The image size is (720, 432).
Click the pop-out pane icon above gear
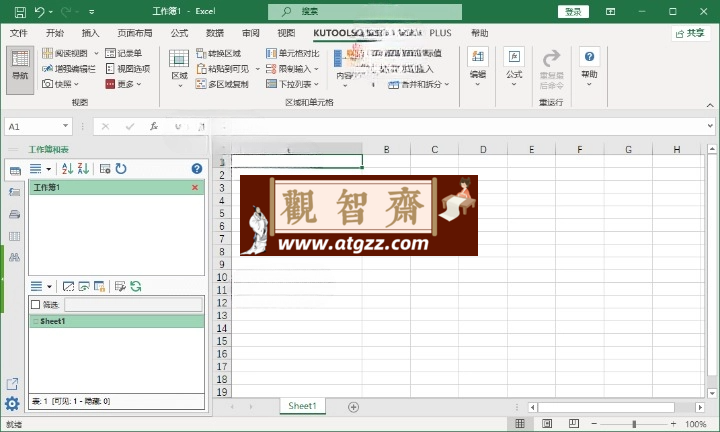(12, 384)
